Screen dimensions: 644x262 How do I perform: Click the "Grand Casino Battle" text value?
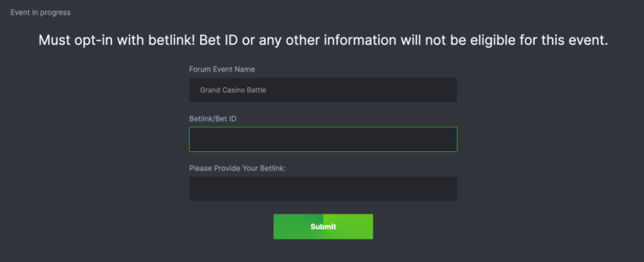233,90
